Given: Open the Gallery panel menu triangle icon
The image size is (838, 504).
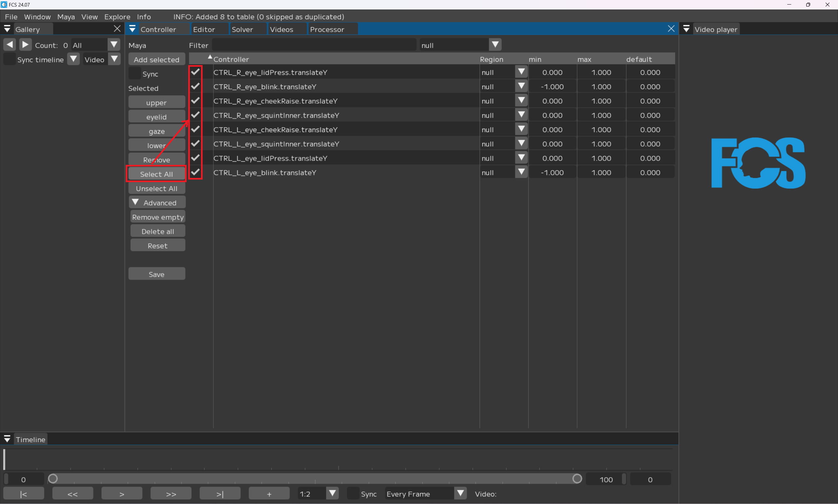Looking at the screenshot, I should coord(7,29).
